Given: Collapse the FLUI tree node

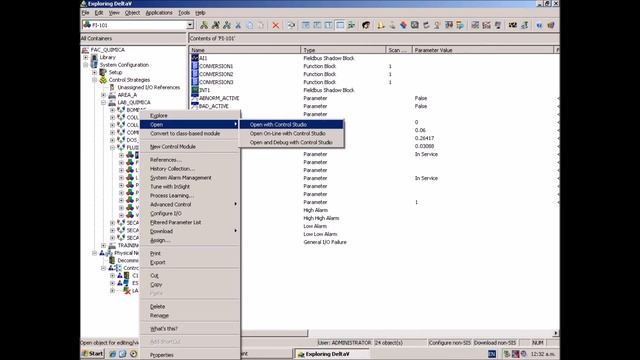Looking at the screenshot, I should 113,147.
